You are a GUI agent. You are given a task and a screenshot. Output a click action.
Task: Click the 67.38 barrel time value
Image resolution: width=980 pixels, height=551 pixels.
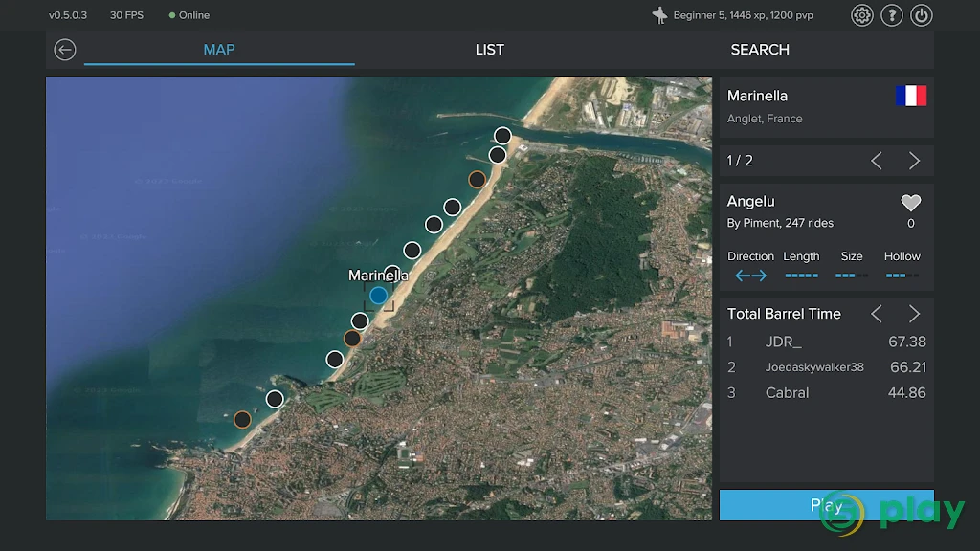[907, 342]
